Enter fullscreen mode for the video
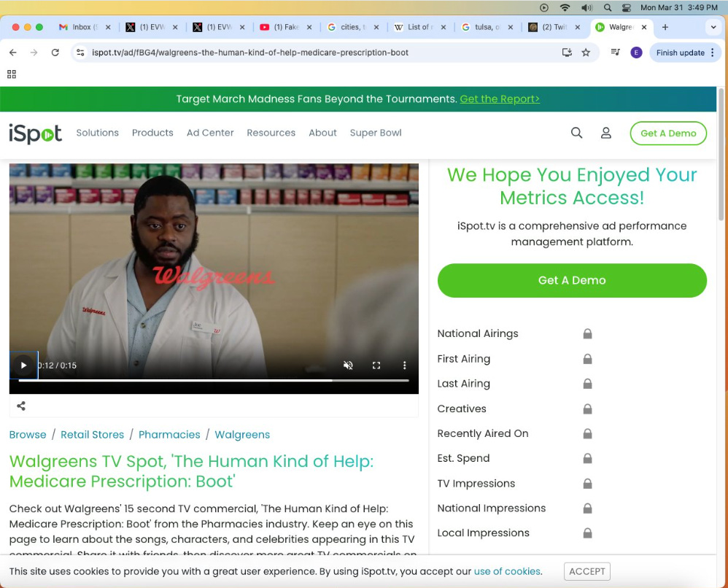This screenshot has width=728, height=588. [376, 365]
